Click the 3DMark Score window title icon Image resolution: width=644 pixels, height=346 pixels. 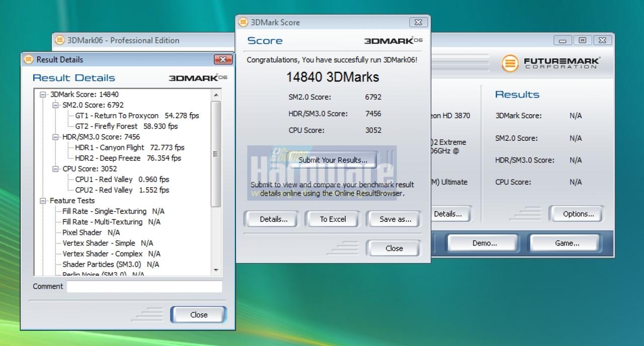[243, 22]
